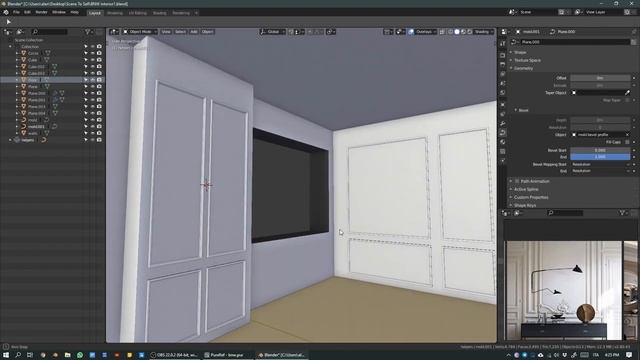Click the snapping magnet icon in viewport header
Screen dimensions: 640x360
coord(291,31)
